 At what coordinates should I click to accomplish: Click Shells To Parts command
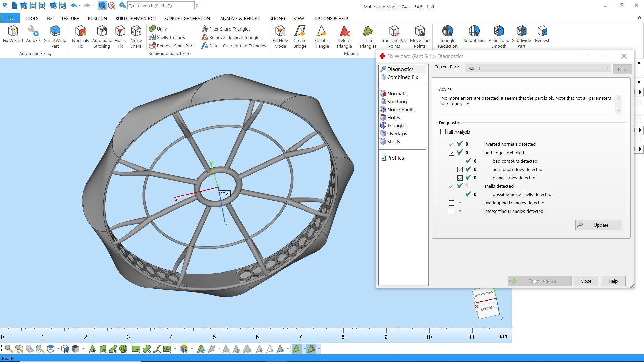pyautogui.click(x=167, y=37)
